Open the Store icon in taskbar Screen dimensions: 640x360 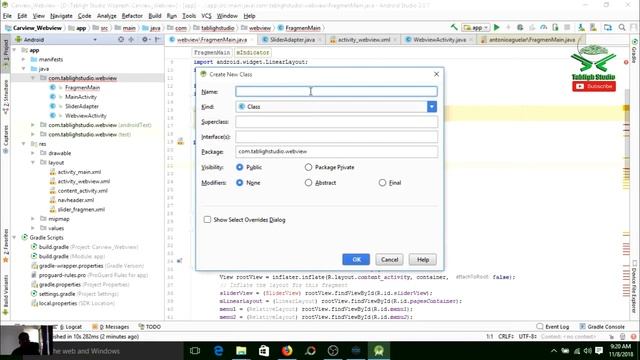coord(264,351)
